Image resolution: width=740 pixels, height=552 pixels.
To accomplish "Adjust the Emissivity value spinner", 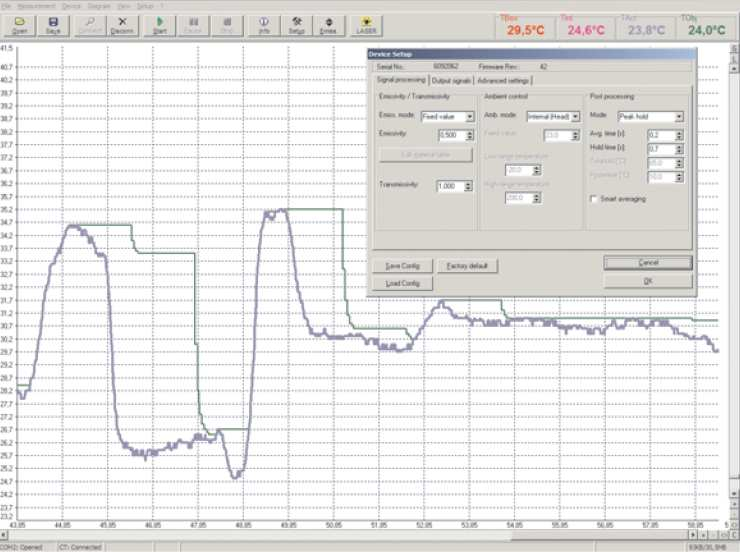I will point(470,135).
